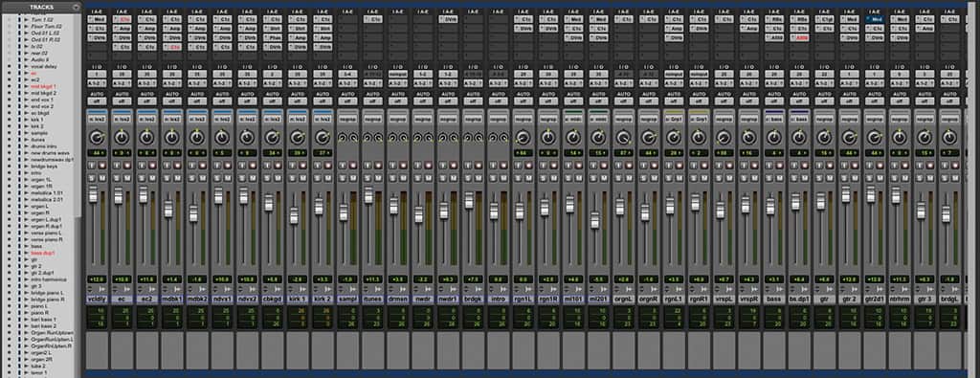Mute the sampl channel
The width and height of the screenshot is (980, 378).
point(352,178)
